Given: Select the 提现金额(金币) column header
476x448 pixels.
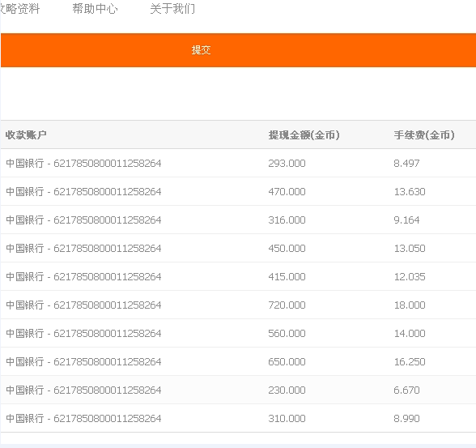Looking at the screenshot, I should coord(304,134).
